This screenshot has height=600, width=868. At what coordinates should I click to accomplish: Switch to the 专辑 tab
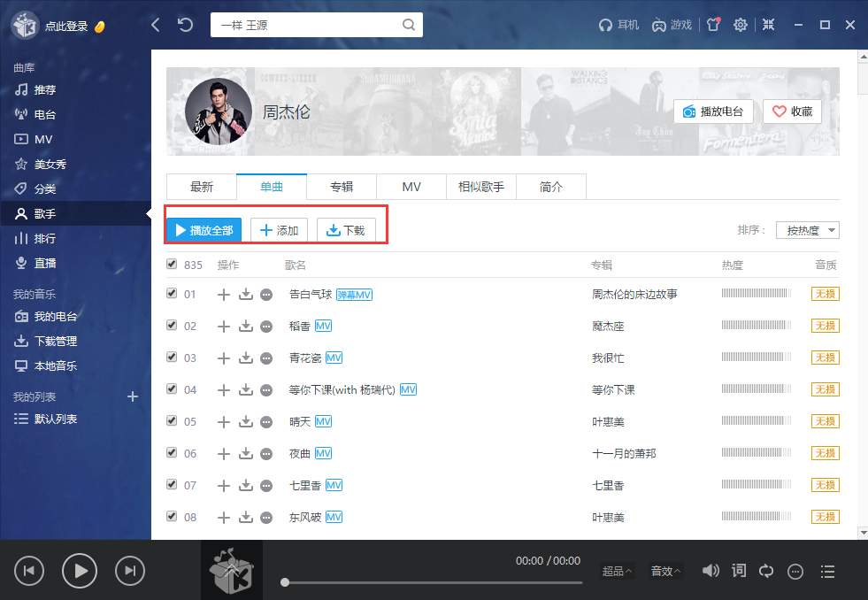pyautogui.click(x=342, y=187)
